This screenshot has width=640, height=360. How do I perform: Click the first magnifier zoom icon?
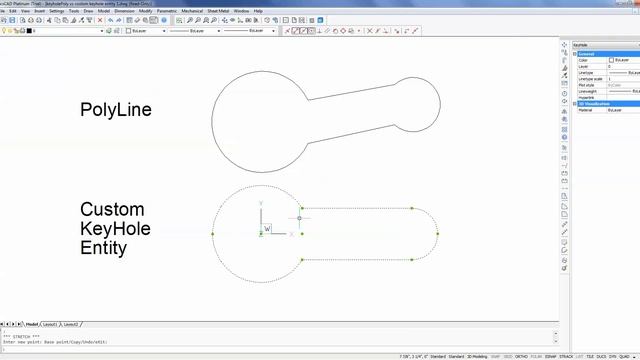(190, 20)
